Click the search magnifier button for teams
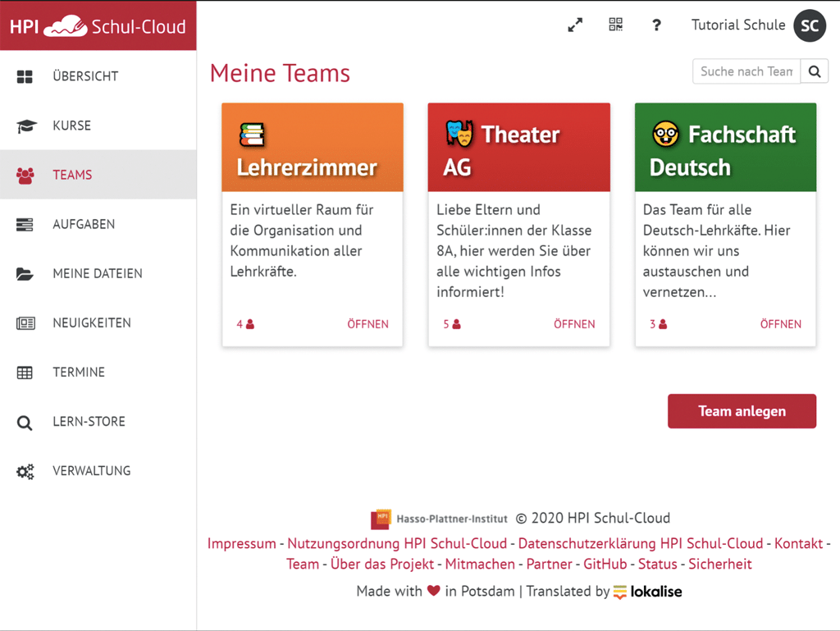 pyautogui.click(x=814, y=71)
